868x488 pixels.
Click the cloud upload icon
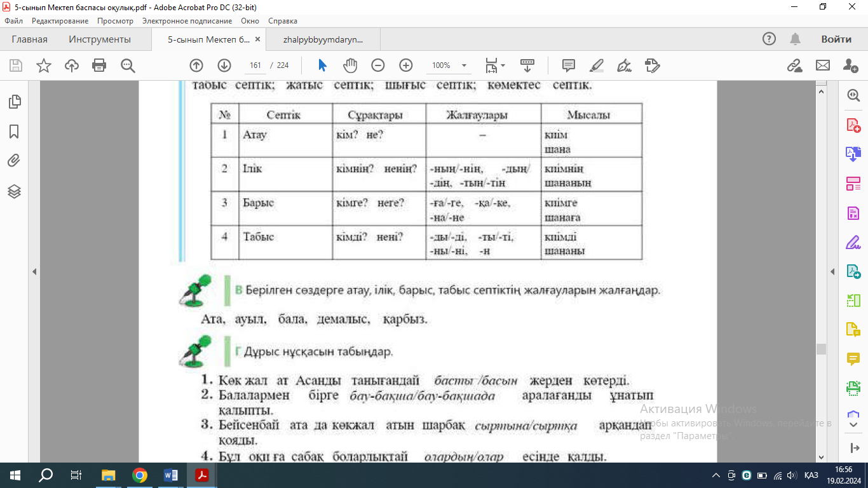pos(72,65)
